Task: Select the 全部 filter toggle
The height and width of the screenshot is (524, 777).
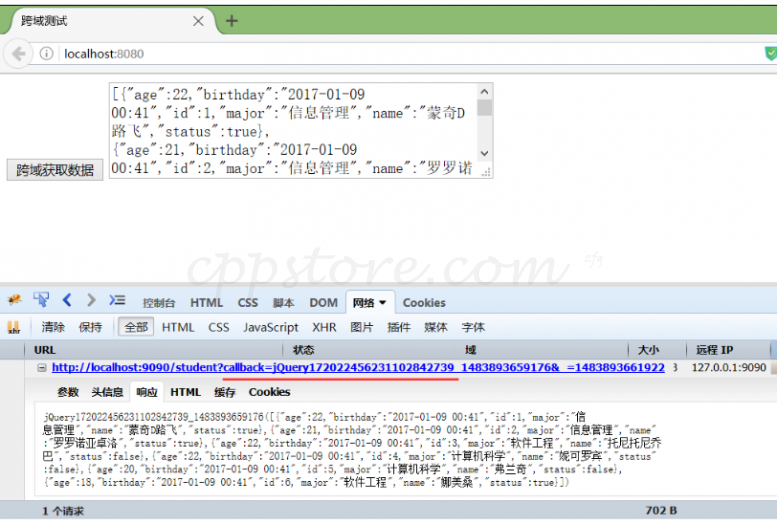Action: point(136,327)
